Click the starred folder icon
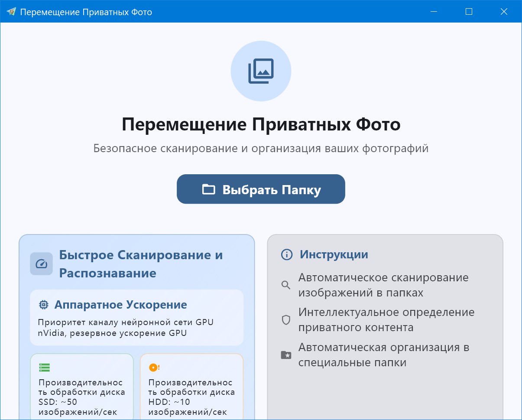522x420 pixels. (286, 355)
